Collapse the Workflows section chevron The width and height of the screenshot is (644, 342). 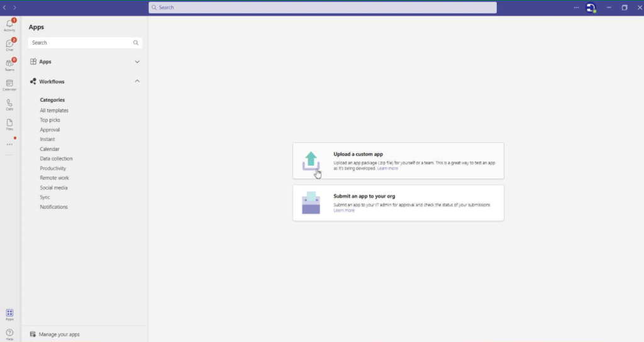[137, 81]
